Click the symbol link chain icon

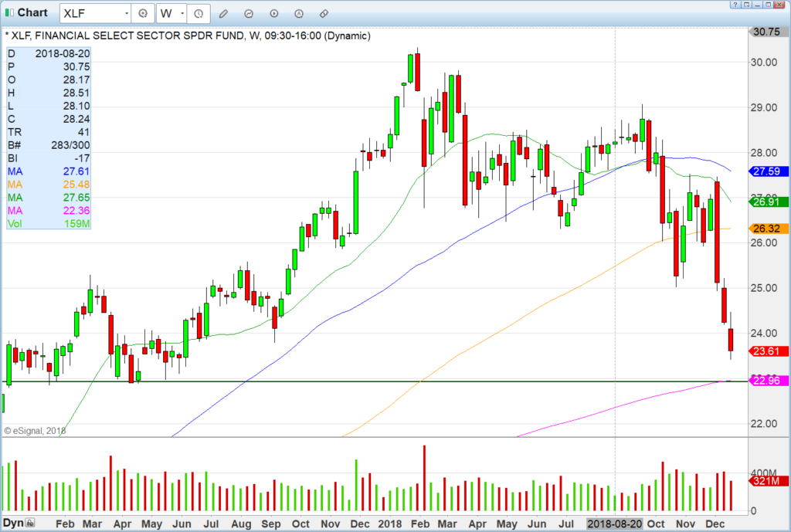click(x=324, y=14)
